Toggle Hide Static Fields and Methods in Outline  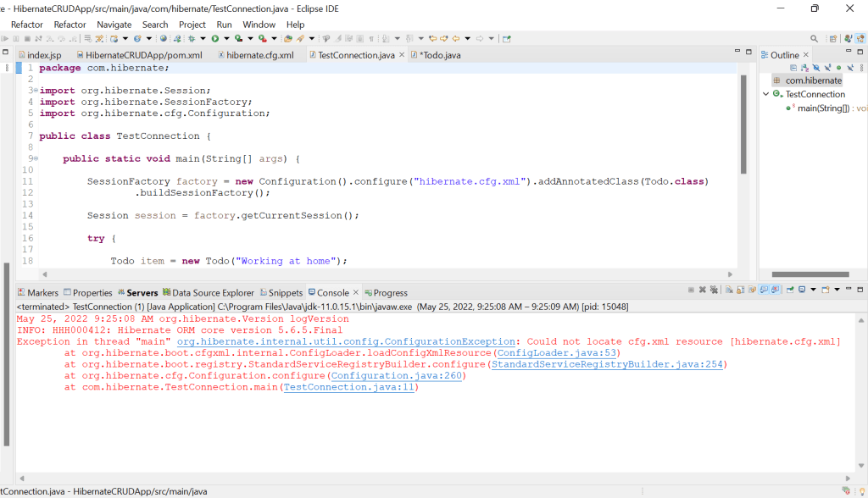coord(827,68)
